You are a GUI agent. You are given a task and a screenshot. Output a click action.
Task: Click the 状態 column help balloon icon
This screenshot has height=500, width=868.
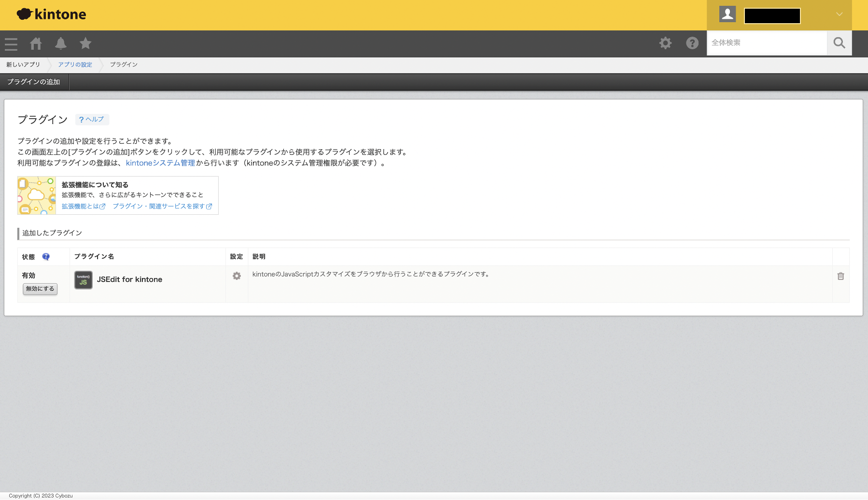46,256
